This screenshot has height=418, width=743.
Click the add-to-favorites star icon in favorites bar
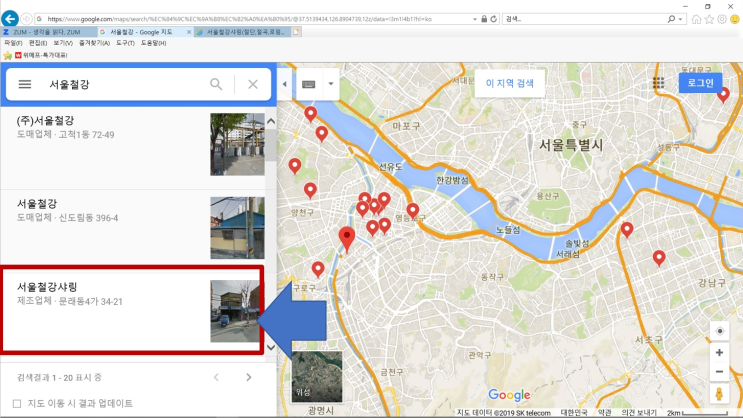[x=8, y=55]
